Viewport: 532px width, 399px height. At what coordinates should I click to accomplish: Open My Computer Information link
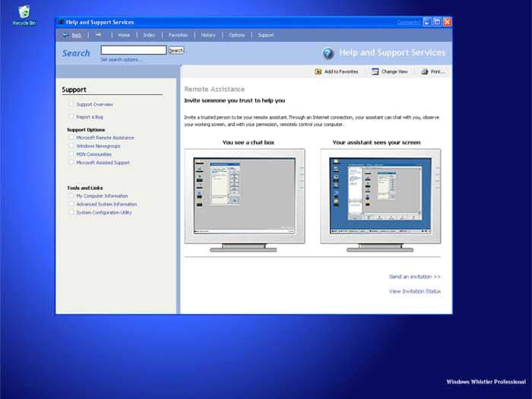pos(102,196)
